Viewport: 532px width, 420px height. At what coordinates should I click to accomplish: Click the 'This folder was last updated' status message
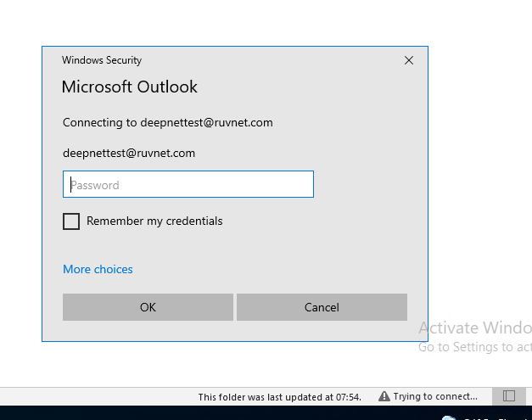pyautogui.click(x=279, y=396)
